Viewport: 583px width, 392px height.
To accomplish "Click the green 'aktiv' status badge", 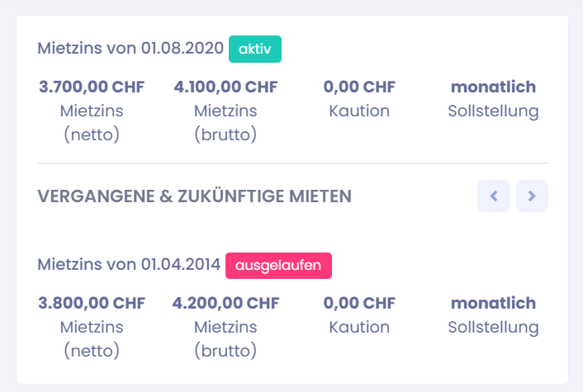I will pyautogui.click(x=255, y=49).
